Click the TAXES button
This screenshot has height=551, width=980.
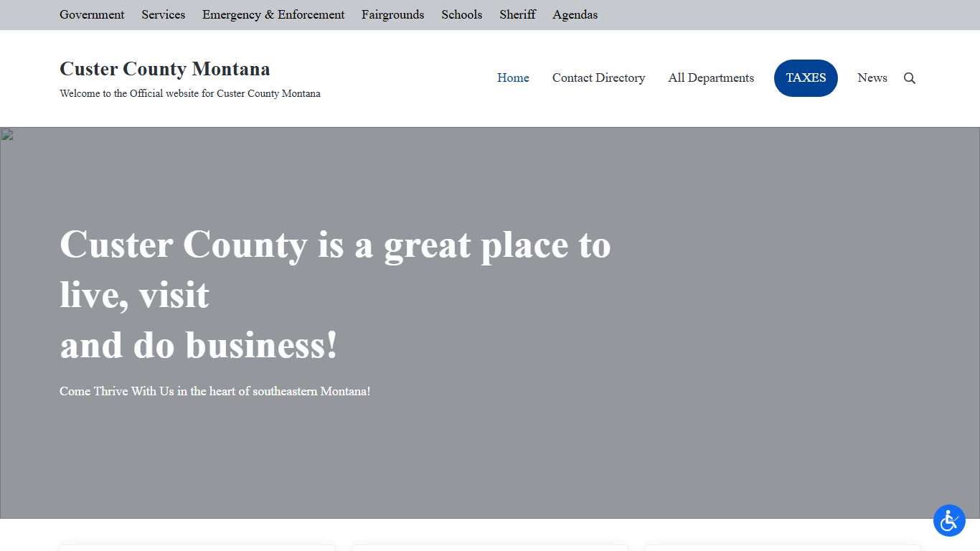tap(806, 77)
